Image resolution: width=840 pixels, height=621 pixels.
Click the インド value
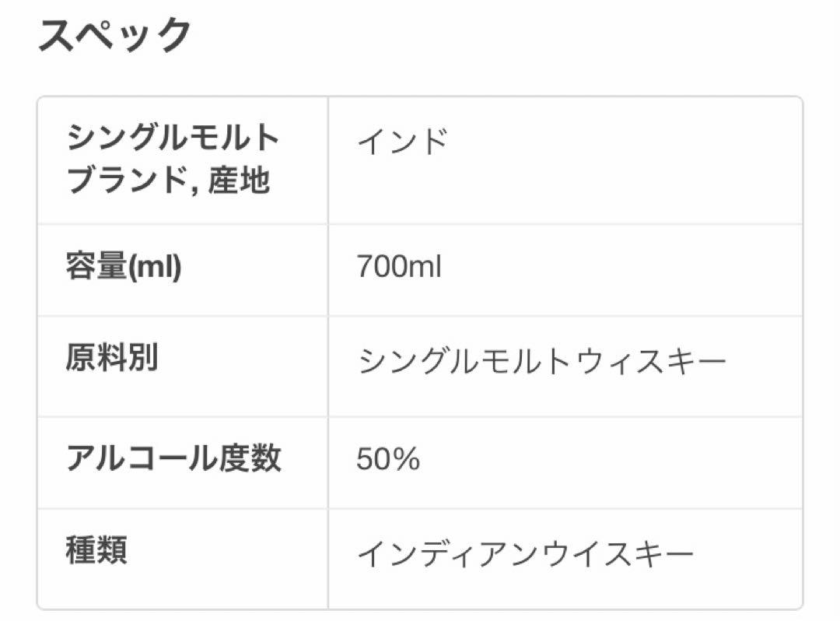point(402,142)
